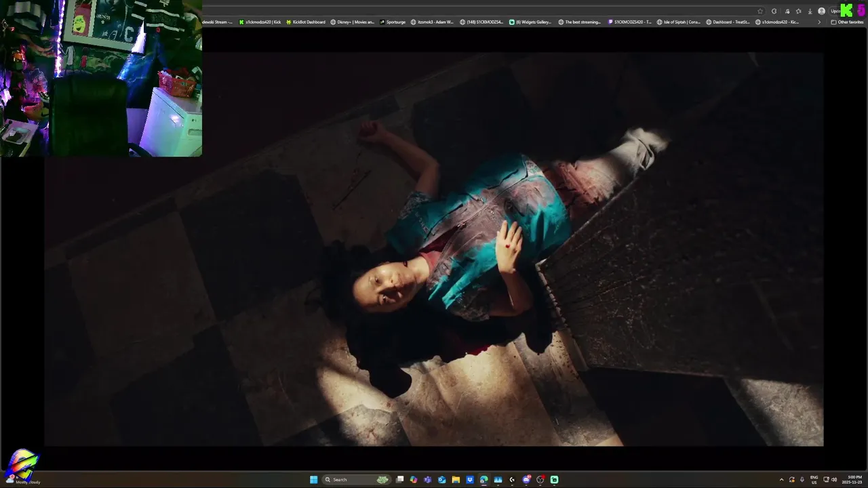Show hidden system tray icons

(782, 480)
